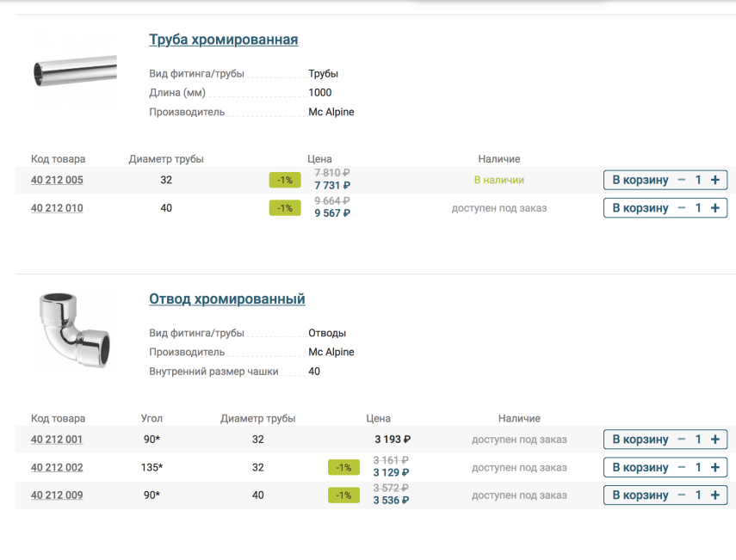The image size is (736, 560).
Task: Decrease quantity for elbow 40 212 001
Action: pos(682,440)
